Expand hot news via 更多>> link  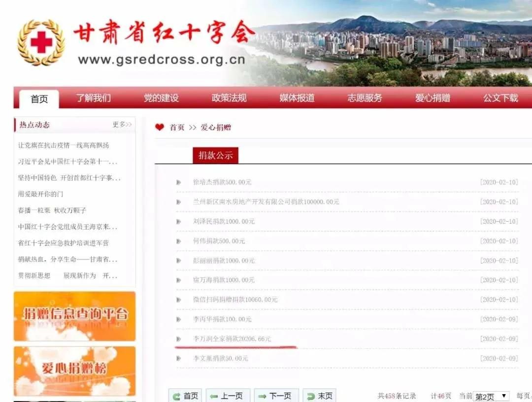[x=122, y=125]
